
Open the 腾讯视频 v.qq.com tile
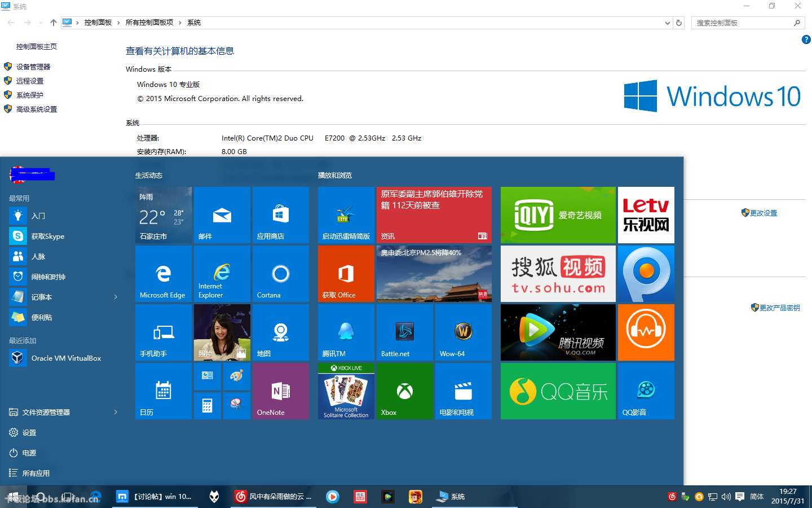pyautogui.click(x=558, y=332)
